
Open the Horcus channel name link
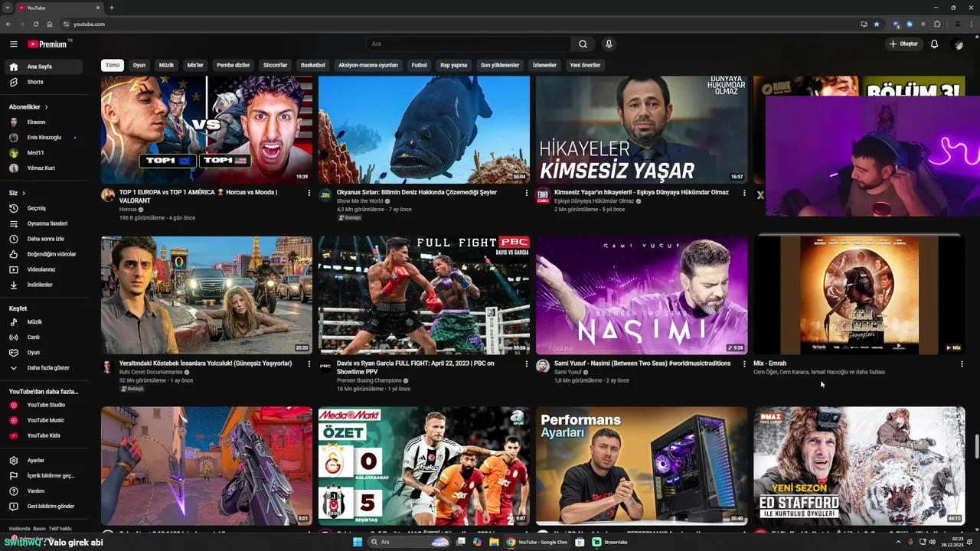click(x=128, y=210)
